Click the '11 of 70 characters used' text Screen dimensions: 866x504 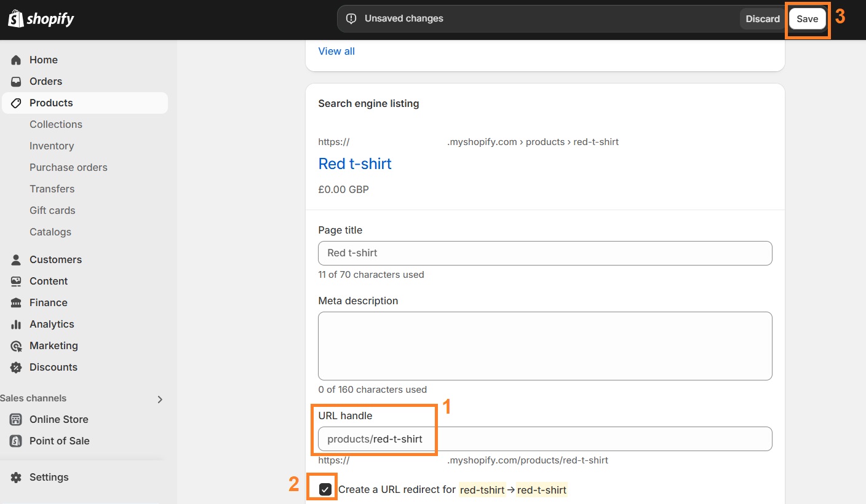[x=371, y=275]
